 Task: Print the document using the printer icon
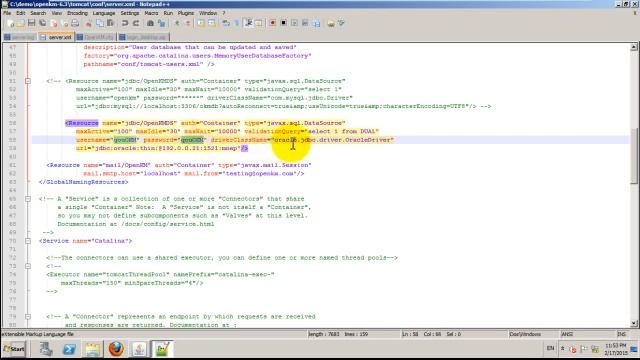[75, 23]
